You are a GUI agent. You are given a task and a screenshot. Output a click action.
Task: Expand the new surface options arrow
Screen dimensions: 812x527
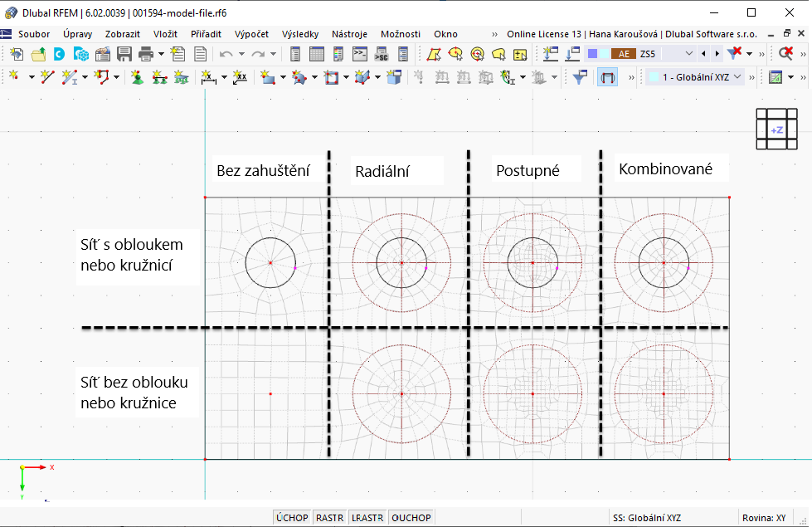283,77
